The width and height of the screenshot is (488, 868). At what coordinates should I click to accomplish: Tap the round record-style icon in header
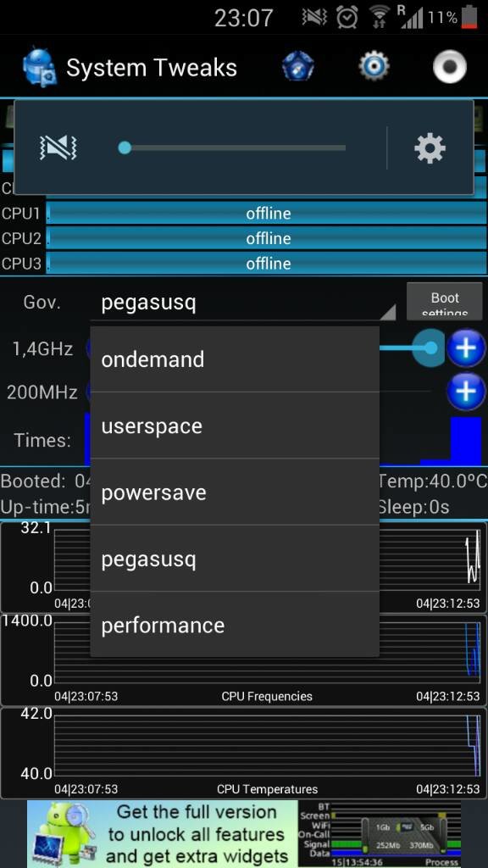449,67
